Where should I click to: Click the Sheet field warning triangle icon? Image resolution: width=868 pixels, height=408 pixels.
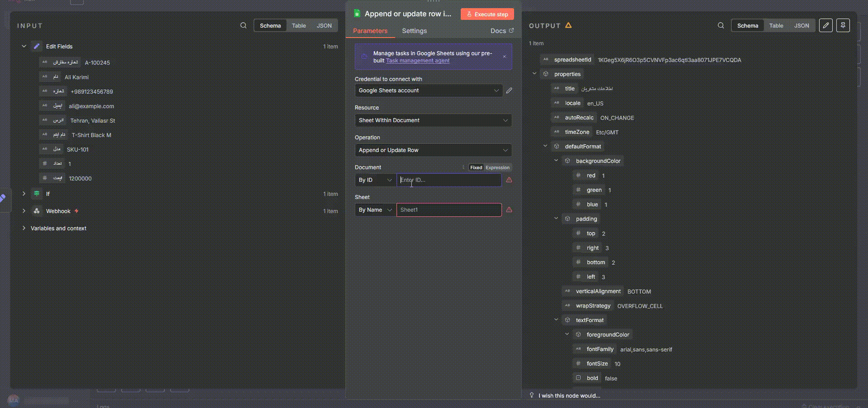click(509, 210)
